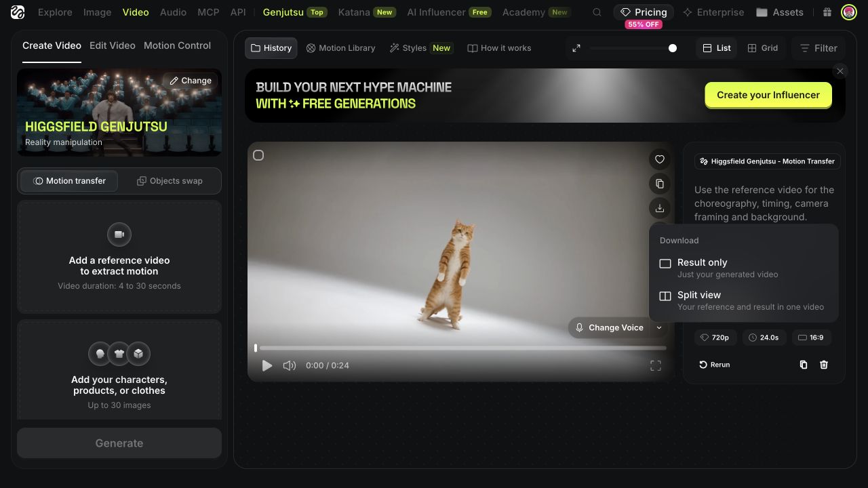This screenshot has height=488, width=868.
Task: Tick the selection checkbox on the video
Action: click(258, 155)
